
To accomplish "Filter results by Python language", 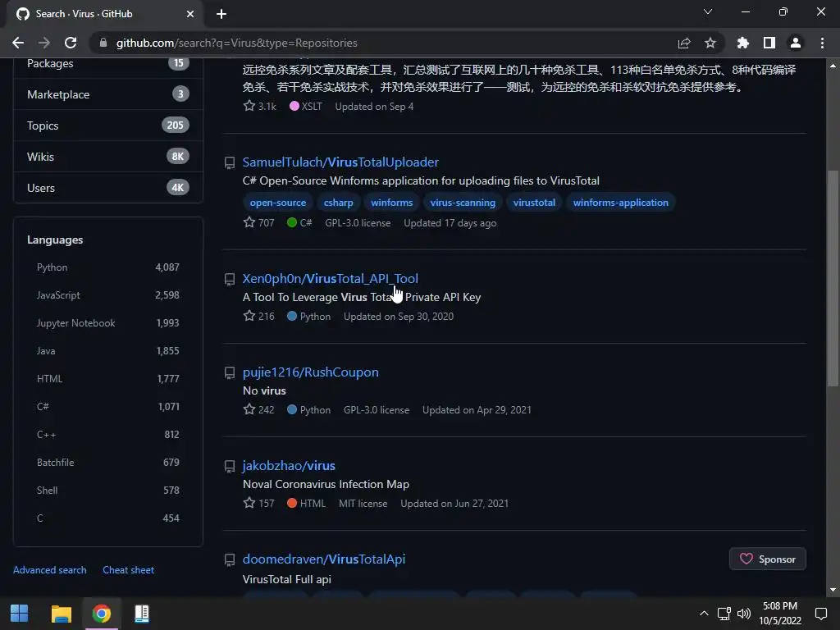I will point(108,267).
